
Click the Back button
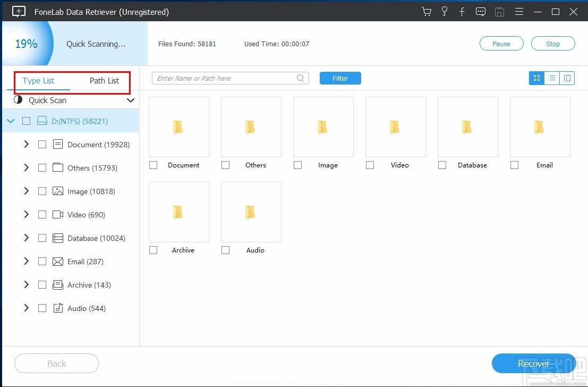click(x=57, y=364)
